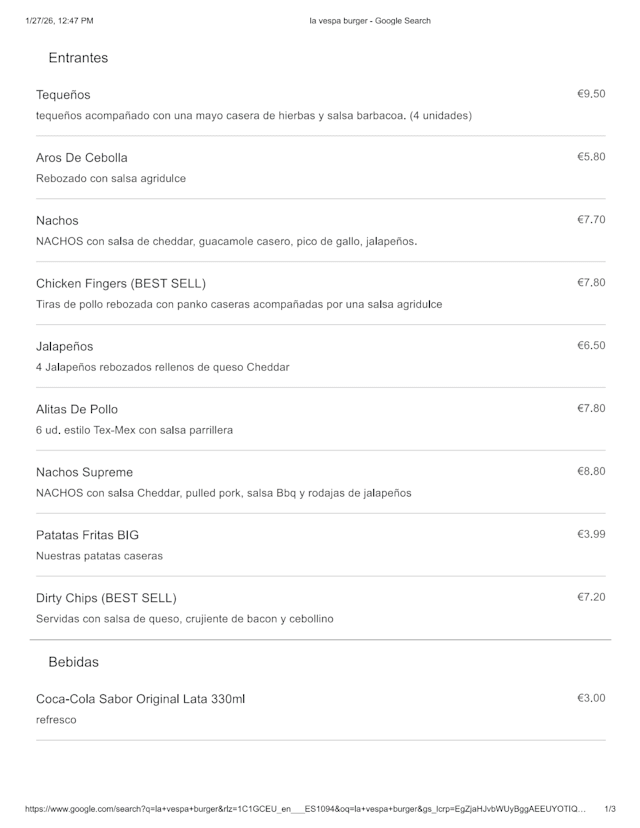Click the Tequeños menu item
The image size is (640, 828).
tap(63, 95)
